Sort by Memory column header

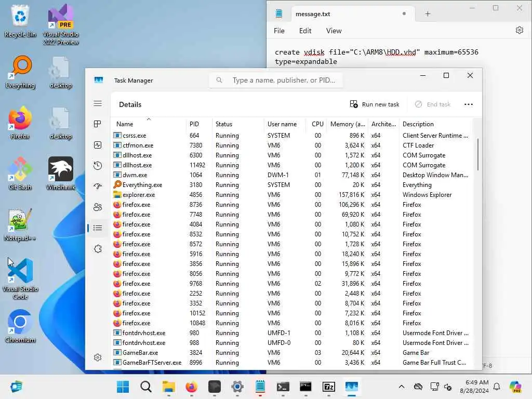(x=348, y=124)
